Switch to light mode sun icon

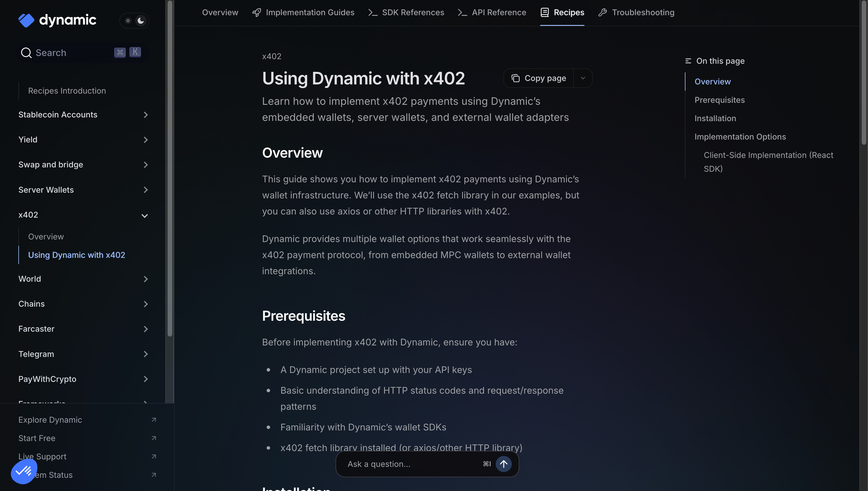tap(128, 21)
